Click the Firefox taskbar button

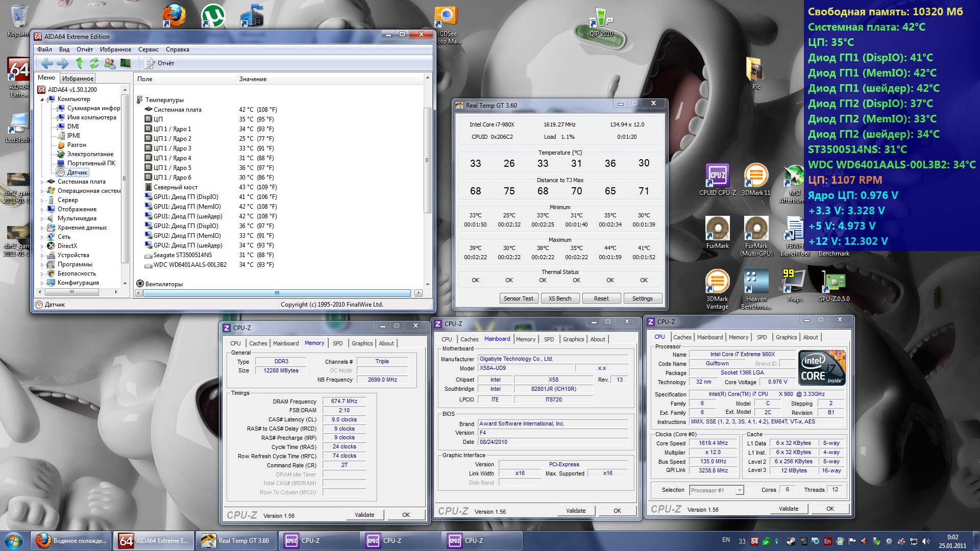click(71, 541)
